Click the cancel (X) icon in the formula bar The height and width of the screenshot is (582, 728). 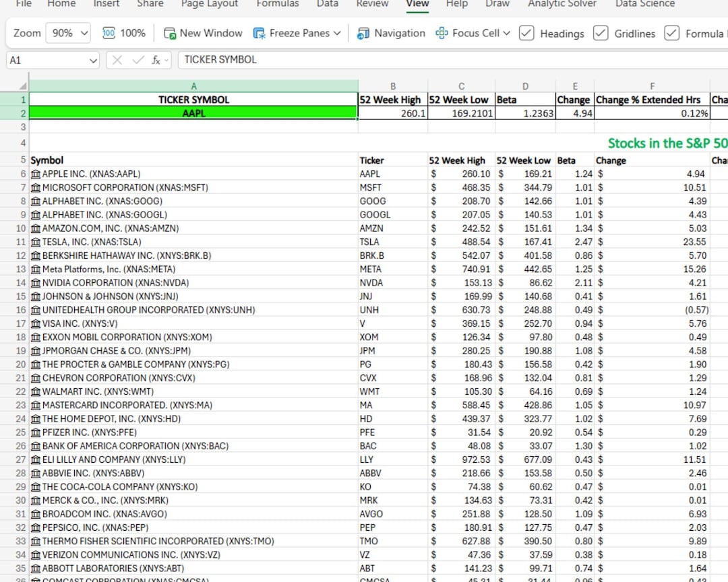[x=116, y=59]
